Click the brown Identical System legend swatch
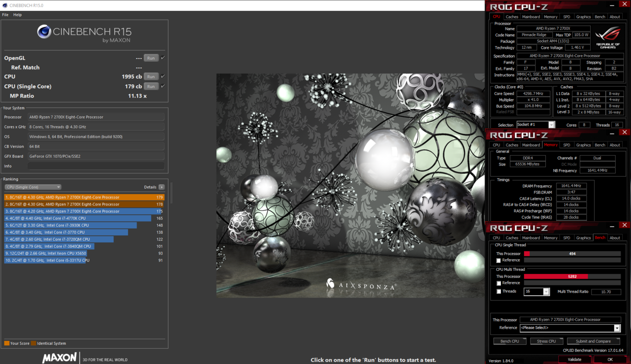The image size is (631, 364). pos(34,343)
